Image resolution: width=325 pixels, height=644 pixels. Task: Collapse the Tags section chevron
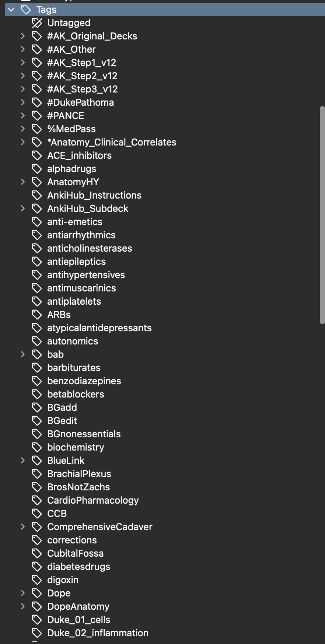pos(11,10)
